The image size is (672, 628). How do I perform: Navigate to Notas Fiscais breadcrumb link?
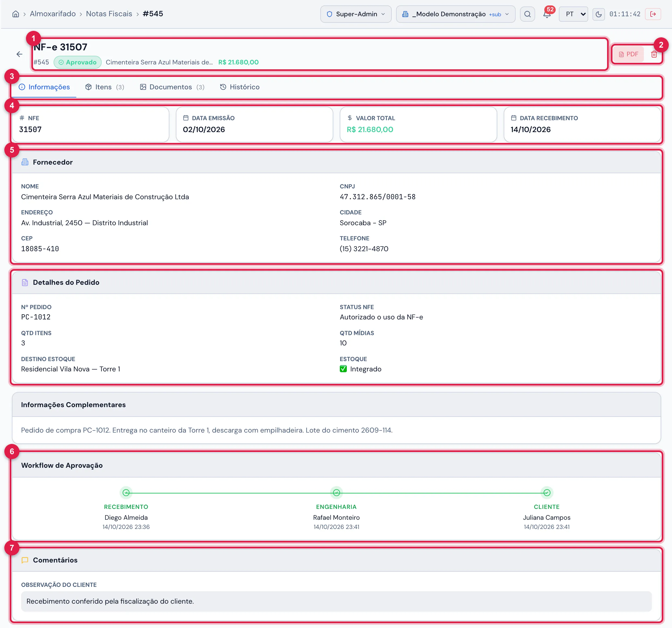coord(109,14)
